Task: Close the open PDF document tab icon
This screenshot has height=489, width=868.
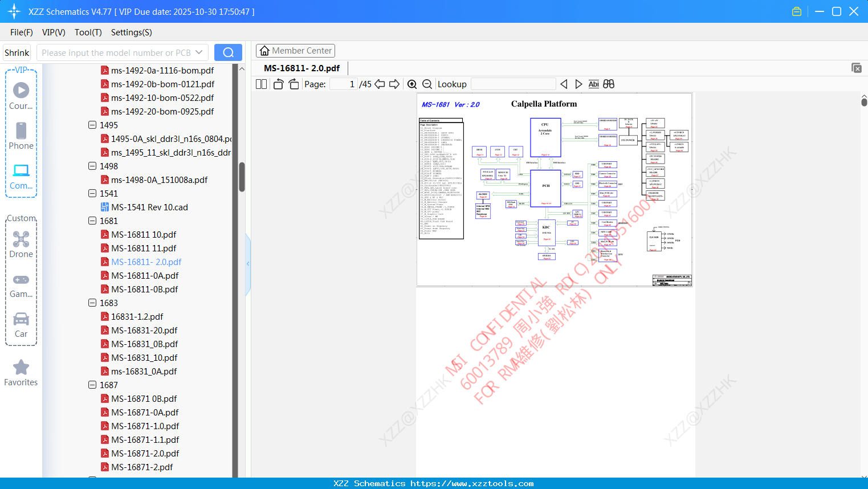Action: point(857,68)
